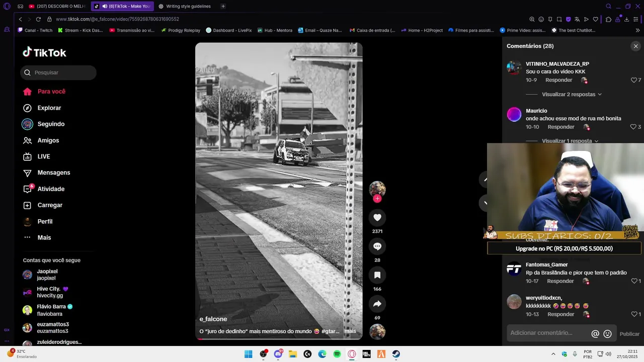This screenshot has width=644, height=362.
Task: Click the TikTok logo
Action: click(x=44, y=52)
